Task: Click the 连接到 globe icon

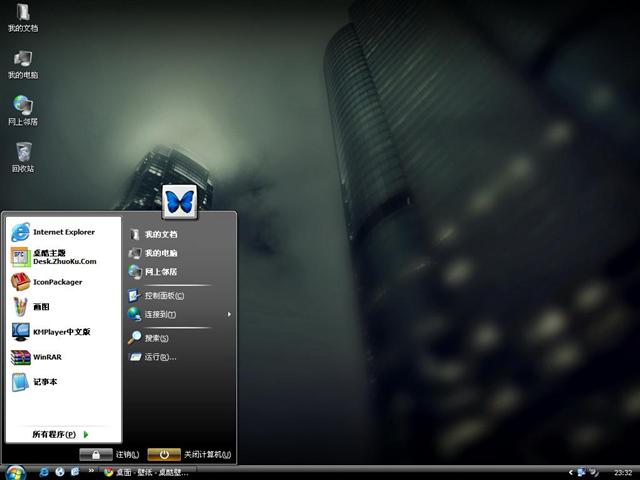Action: coord(134,314)
